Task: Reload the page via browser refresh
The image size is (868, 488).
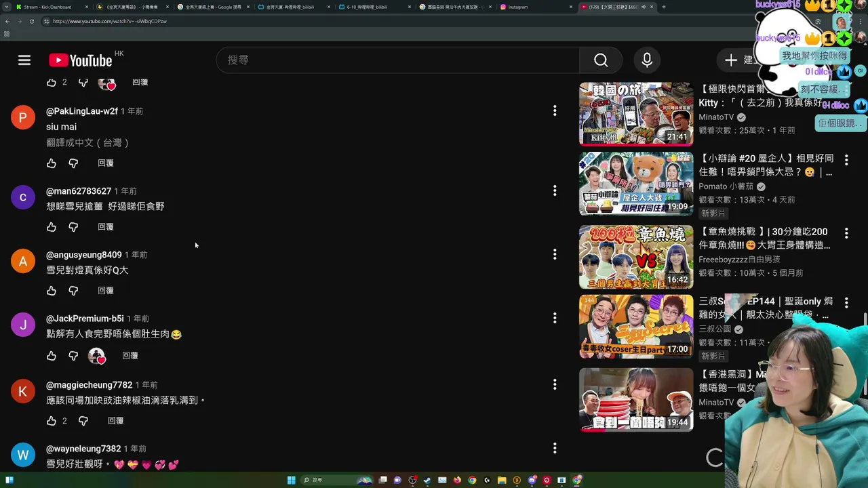Action: 33,21
